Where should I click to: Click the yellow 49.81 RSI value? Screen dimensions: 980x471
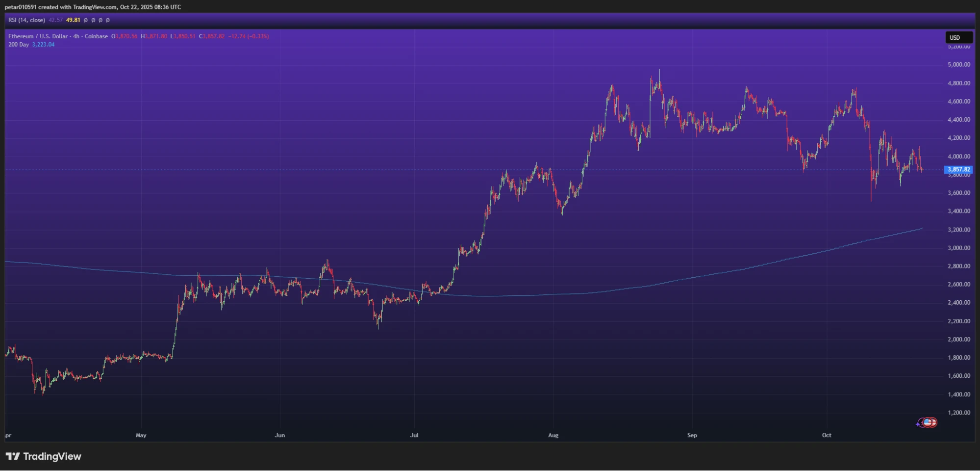tap(73, 20)
